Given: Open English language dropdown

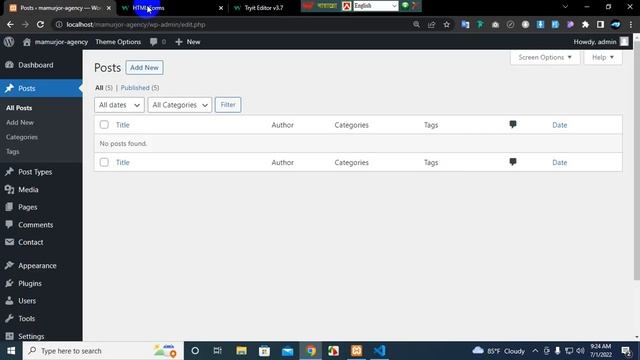Looking at the screenshot, I should (376, 6).
